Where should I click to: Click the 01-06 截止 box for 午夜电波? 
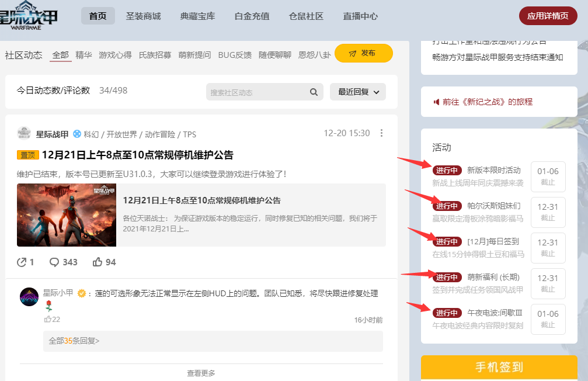(548, 320)
